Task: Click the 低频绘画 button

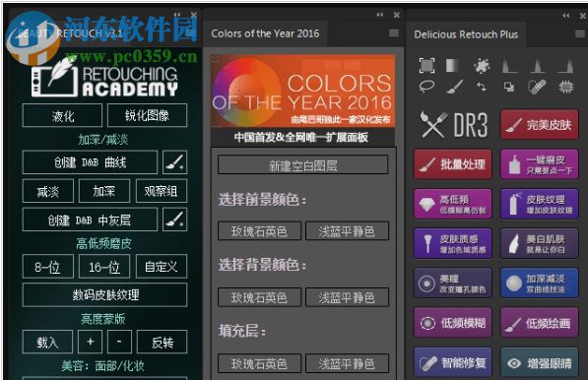Action: click(x=540, y=323)
